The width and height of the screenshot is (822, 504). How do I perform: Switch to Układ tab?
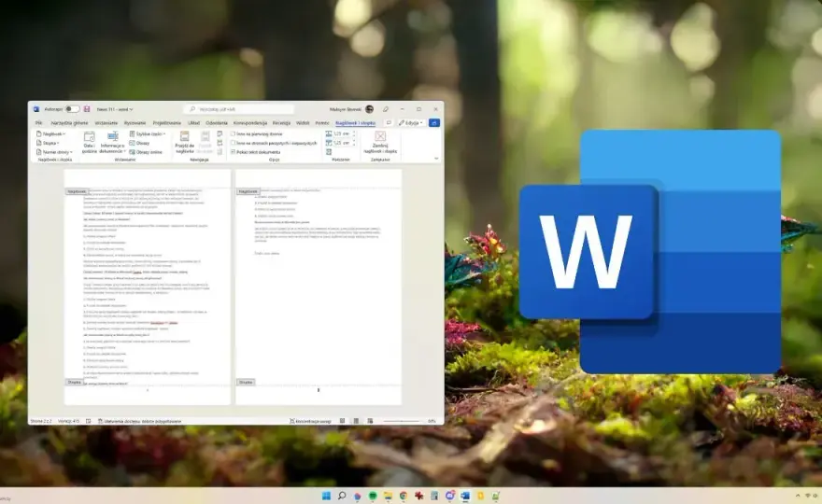(194, 122)
